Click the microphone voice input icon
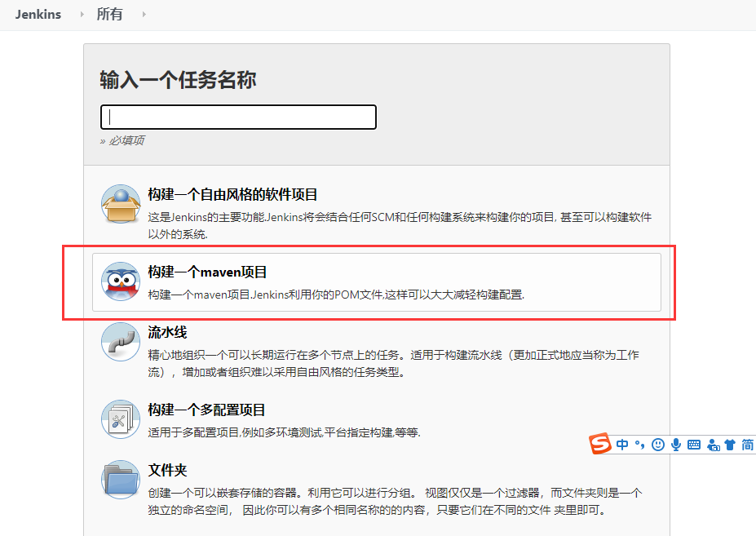Screen dimensions: 756x536 [x=676, y=445]
